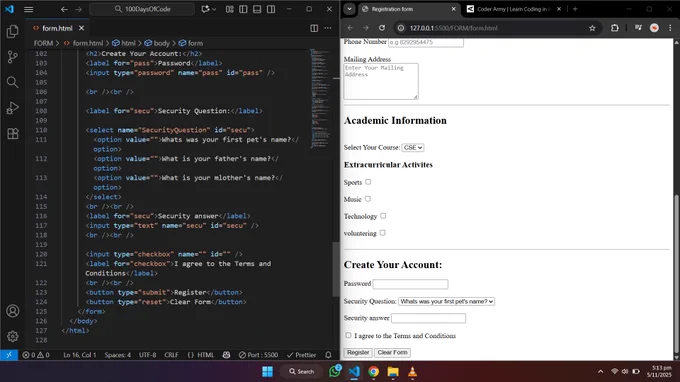Show hidden system tray icons
Viewport: 680px width, 382px height.
(x=601, y=372)
